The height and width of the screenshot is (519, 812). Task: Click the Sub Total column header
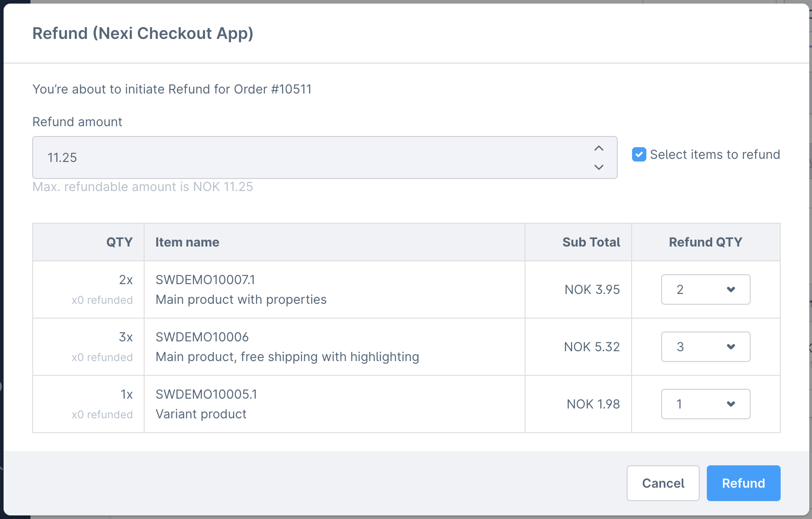coord(591,242)
